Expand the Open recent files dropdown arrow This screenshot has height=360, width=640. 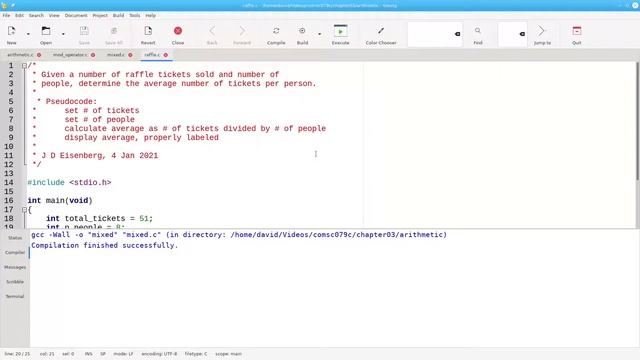click(x=63, y=34)
